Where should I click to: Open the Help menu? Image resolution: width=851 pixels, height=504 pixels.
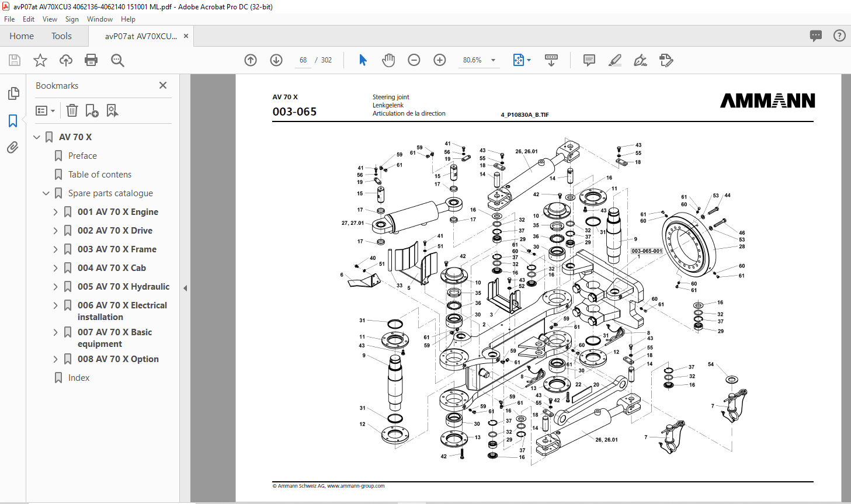tap(128, 19)
